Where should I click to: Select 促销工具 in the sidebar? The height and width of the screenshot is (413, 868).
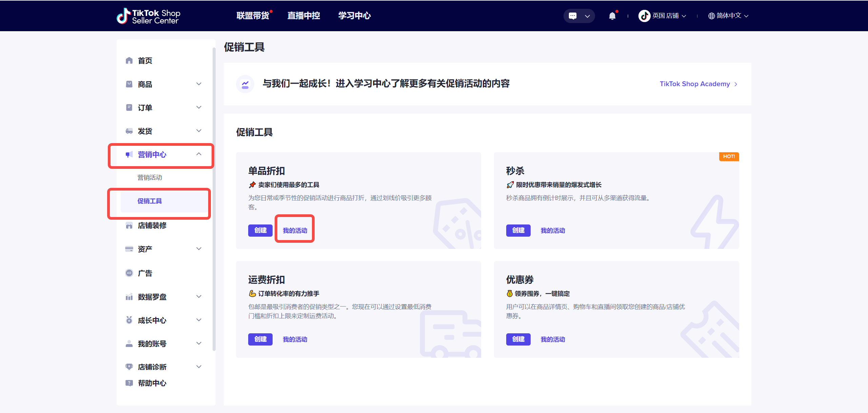point(150,201)
